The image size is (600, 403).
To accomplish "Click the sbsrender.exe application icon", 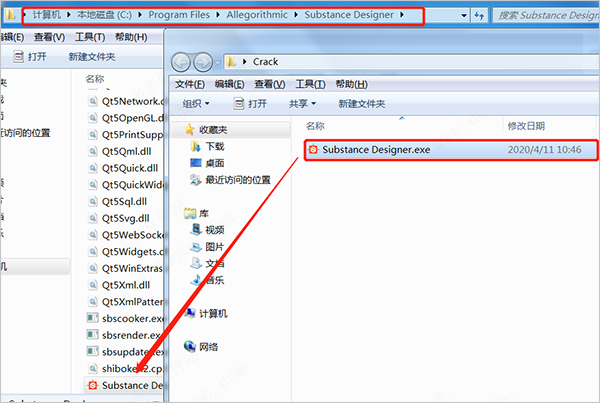I will click(x=92, y=335).
